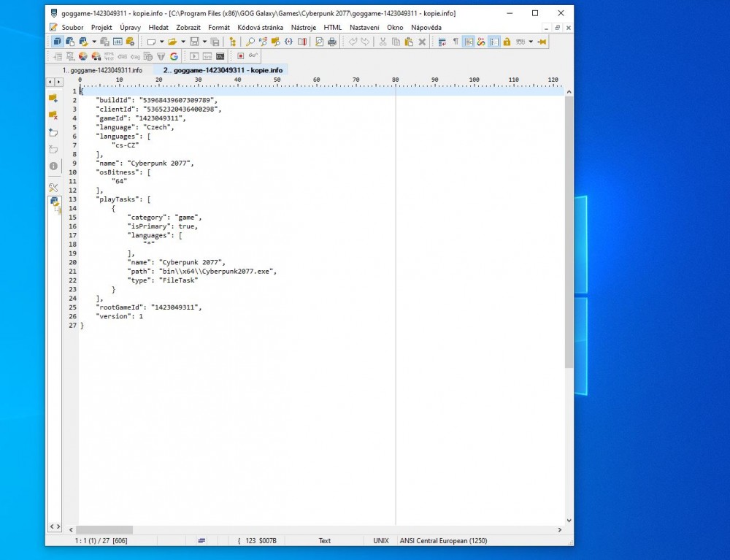The width and height of the screenshot is (730, 560).
Task: Open the Kódová stránka menu
Action: 260,27
